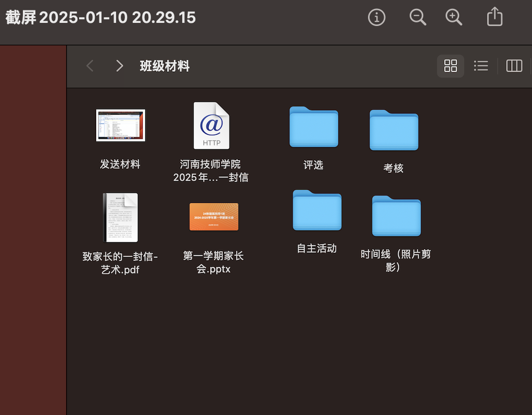Viewport: 532px width, 415px height.
Task: Click the 评选 folder name
Action: [x=313, y=165]
